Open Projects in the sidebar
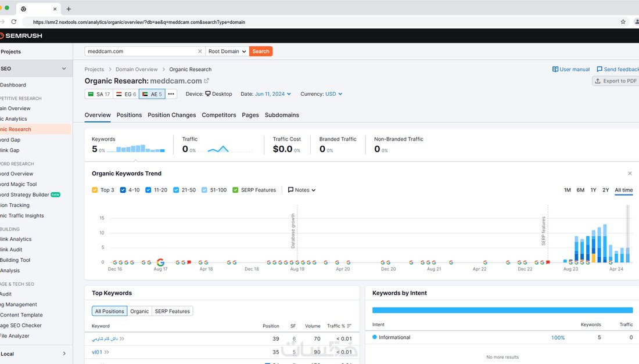This screenshot has height=364, width=639. coord(10,52)
